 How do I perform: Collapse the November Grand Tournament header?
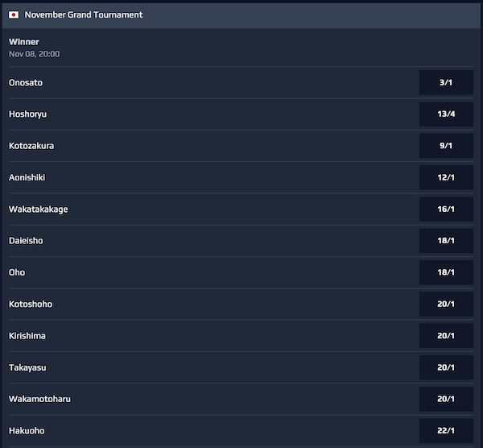(84, 15)
